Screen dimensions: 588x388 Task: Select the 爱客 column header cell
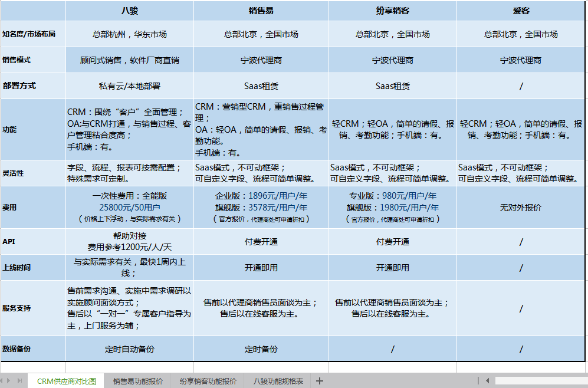(521, 11)
